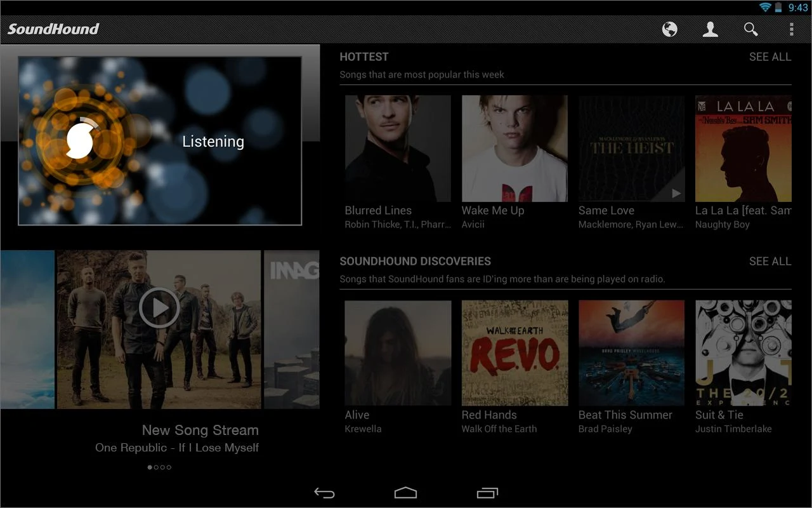Viewport: 812px width, 508px height.
Task: Tap the preview arrow on The Heist cover
Action: [x=676, y=193]
